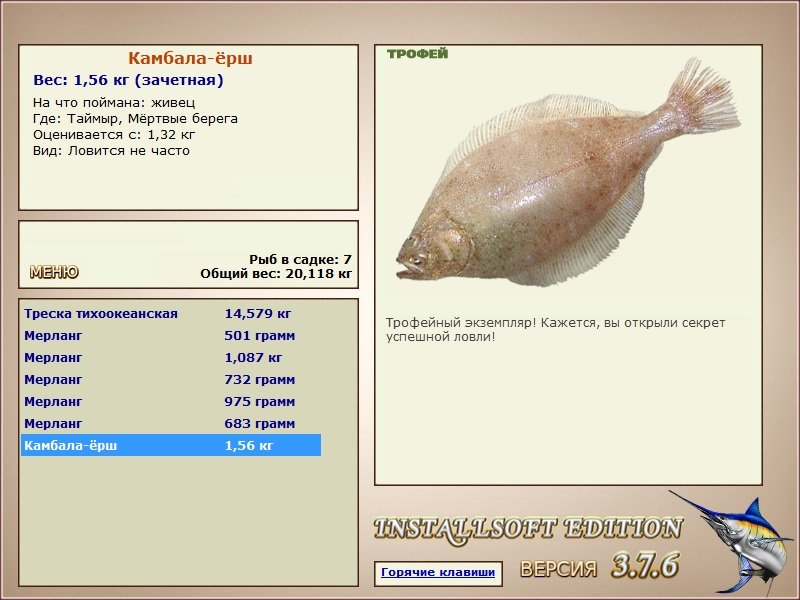This screenshot has height=600, width=800.
Task: Click the INSTALLSOFT EDITION logo text
Action: click(x=528, y=529)
